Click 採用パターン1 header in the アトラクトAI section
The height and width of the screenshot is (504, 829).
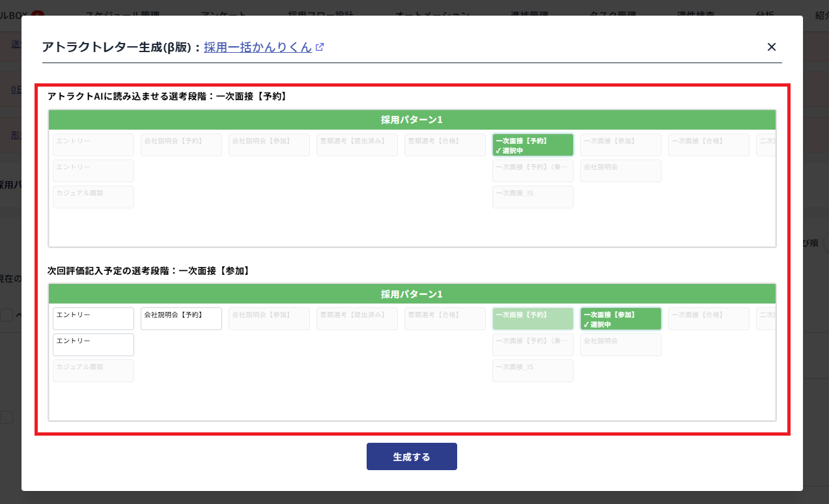(x=412, y=120)
